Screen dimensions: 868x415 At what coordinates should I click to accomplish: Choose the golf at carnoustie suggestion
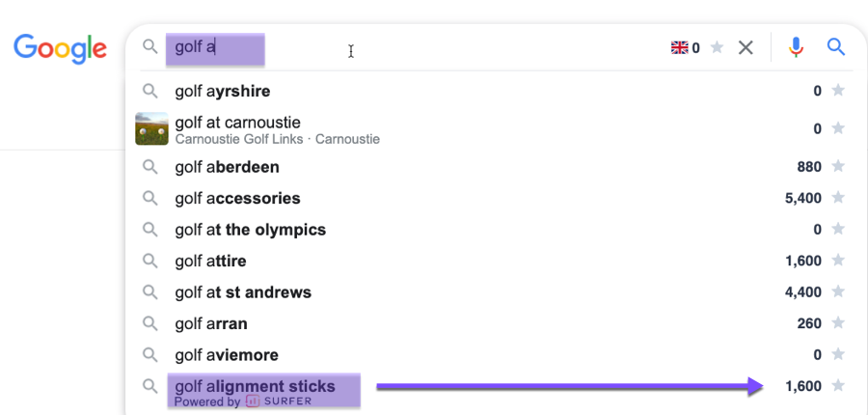(x=238, y=123)
